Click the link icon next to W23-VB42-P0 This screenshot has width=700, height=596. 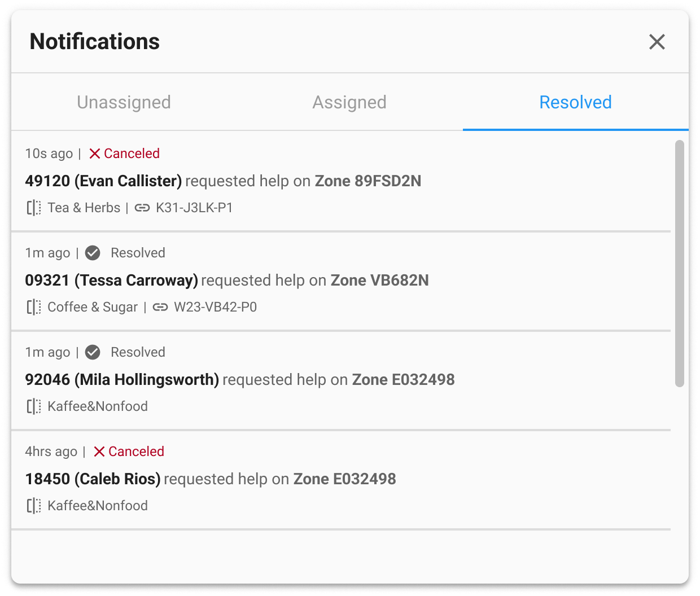pyautogui.click(x=160, y=307)
